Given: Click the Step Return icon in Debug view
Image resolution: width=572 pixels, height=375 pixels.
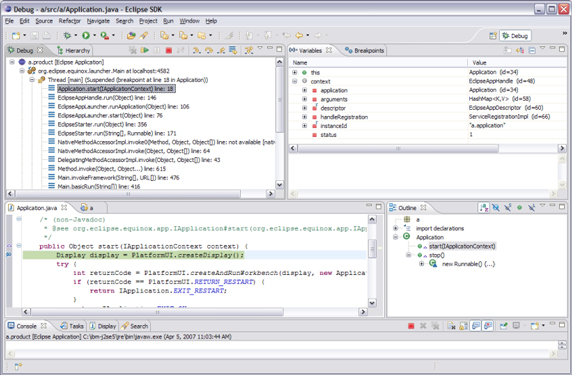Looking at the screenshot, I should coord(221,50).
